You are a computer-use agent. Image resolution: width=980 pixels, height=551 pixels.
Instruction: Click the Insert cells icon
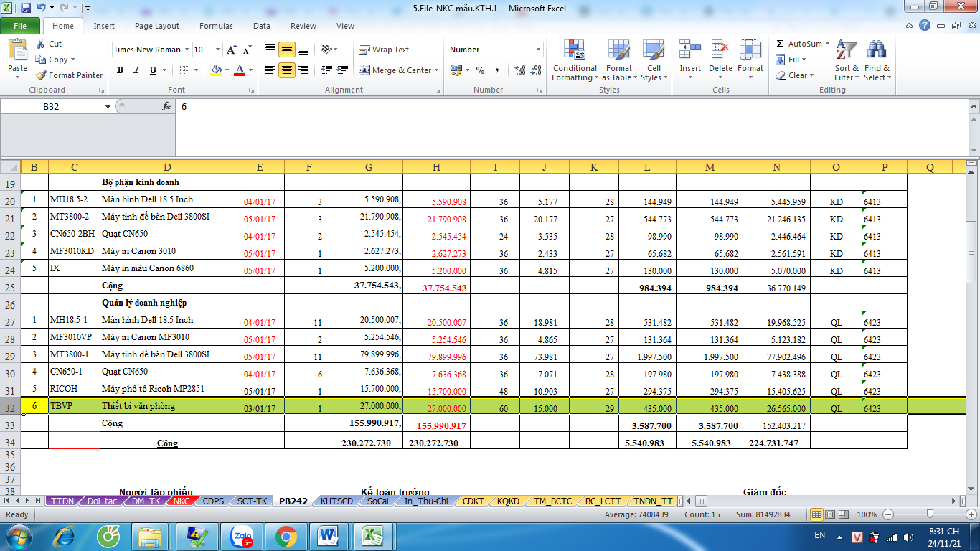(x=690, y=50)
